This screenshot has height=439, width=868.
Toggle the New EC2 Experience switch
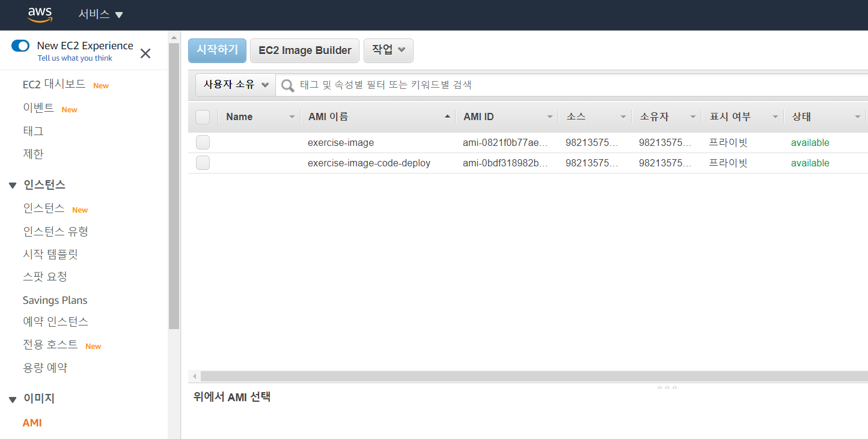(20, 46)
